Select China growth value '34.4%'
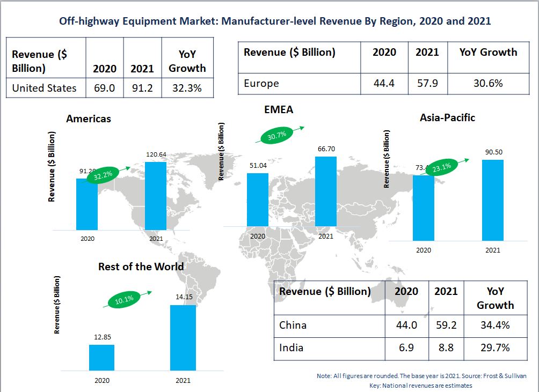The height and width of the screenshot is (392, 539). (x=495, y=325)
